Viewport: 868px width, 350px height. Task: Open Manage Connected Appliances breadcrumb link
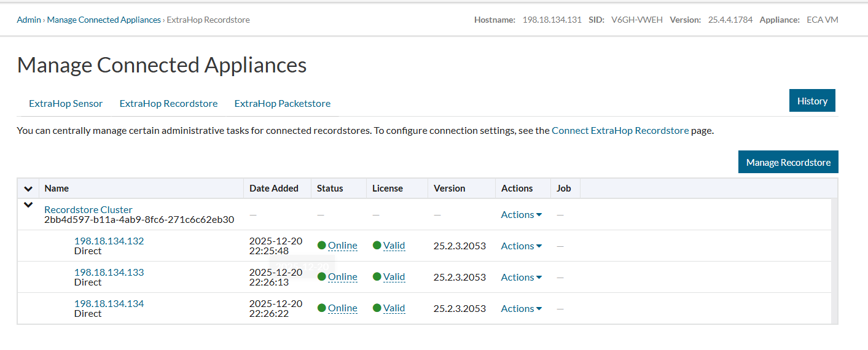pyautogui.click(x=104, y=20)
